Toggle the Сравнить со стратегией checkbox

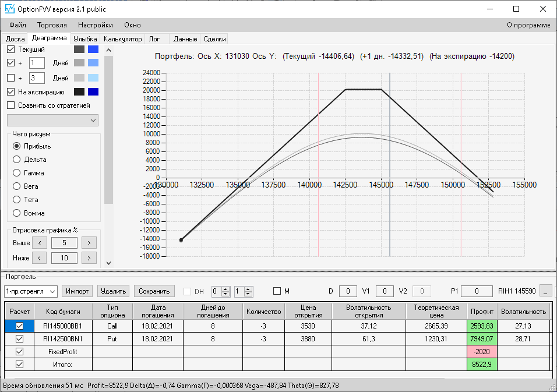(x=10, y=105)
